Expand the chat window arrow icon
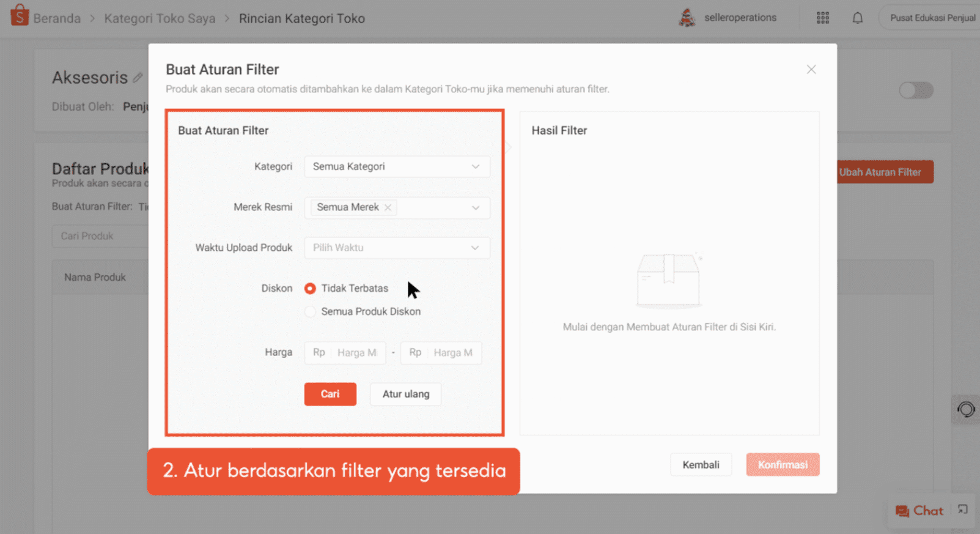This screenshot has height=534, width=980. click(963, 510)
